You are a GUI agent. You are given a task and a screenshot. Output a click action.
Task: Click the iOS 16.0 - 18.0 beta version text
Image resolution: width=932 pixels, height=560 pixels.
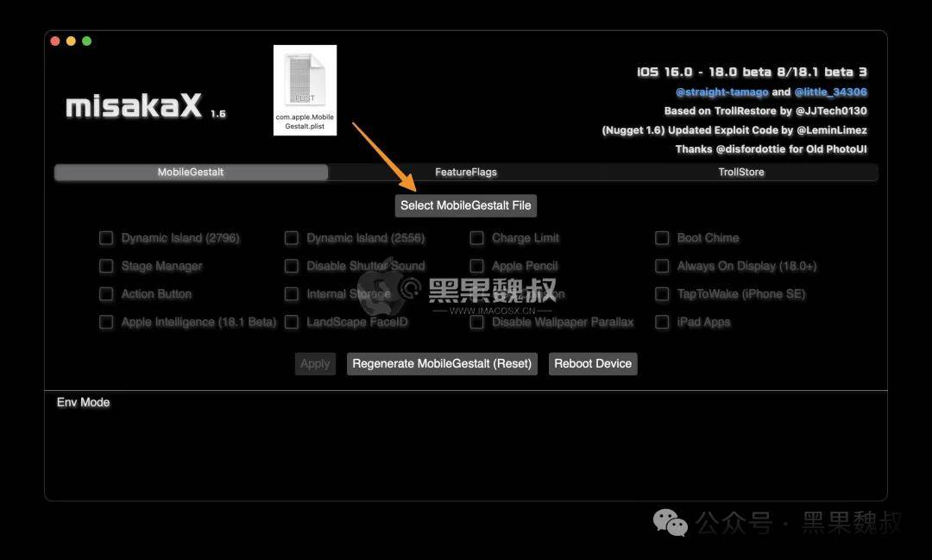pyautogui.click(x=752, y=72)
